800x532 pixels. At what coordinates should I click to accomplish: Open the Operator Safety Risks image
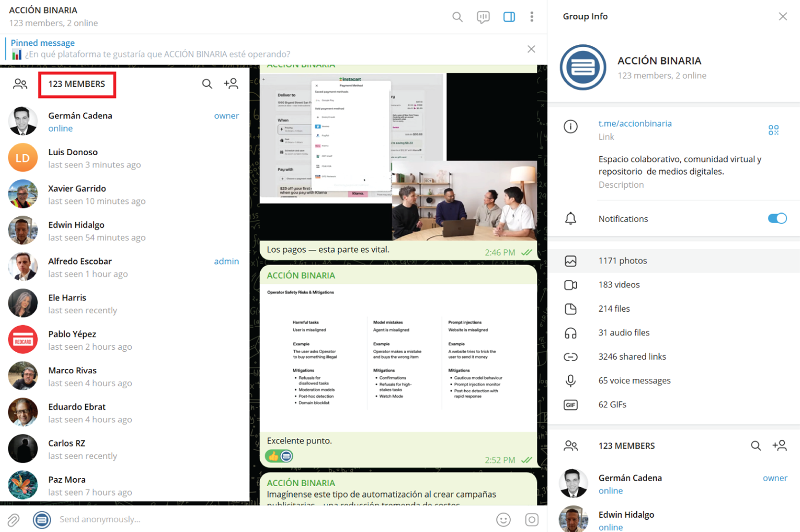click(x=398, y=357)
